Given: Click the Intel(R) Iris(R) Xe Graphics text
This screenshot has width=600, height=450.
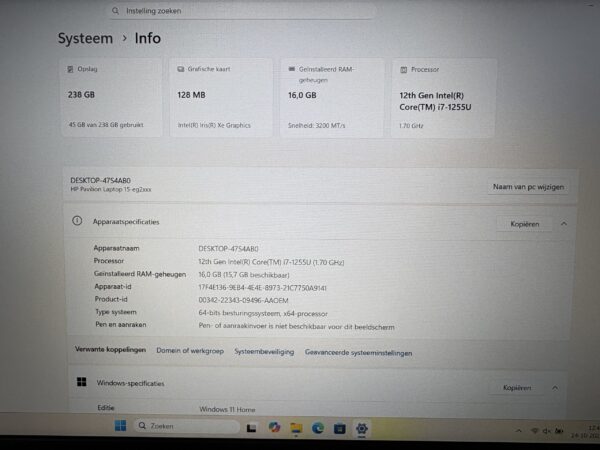Looking at the screenshot, I should [x=214, y=125].
